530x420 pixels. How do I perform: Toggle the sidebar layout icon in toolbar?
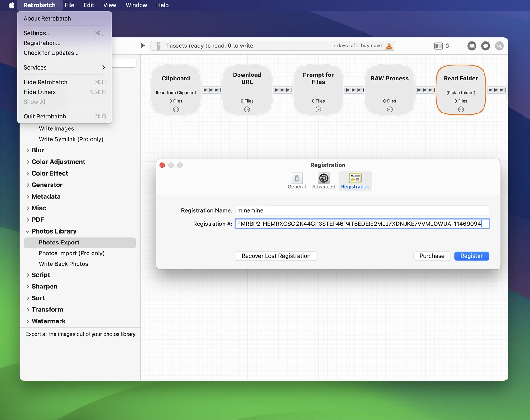click(x=438, y=46)
